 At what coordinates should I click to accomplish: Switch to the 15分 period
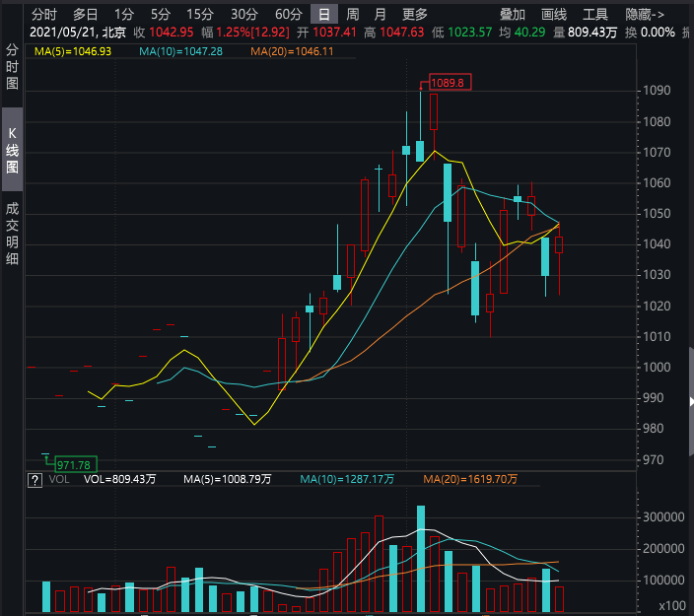coord(200,15)
